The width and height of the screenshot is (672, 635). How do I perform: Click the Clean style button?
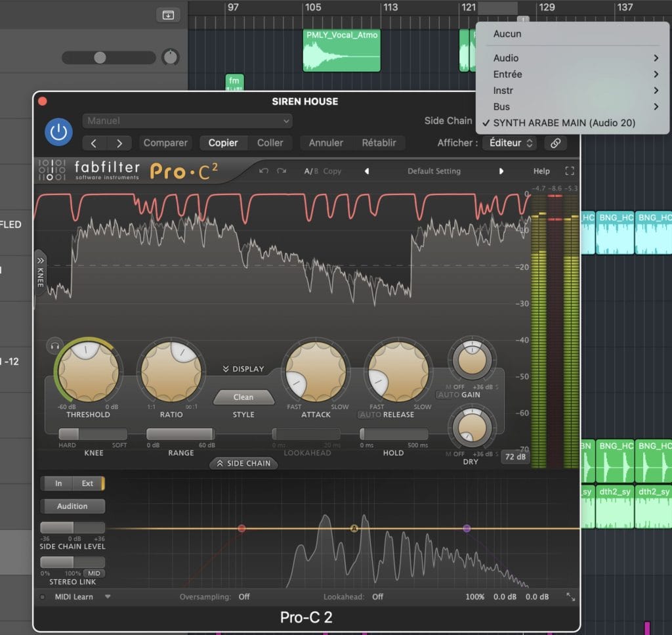[243, 397]
